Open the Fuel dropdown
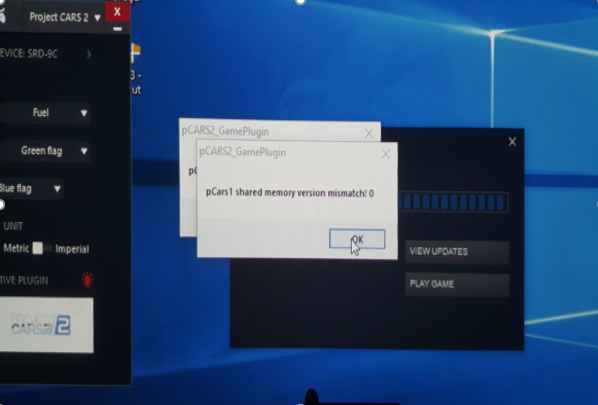This screenshot has width=598, height=405. pos(45,113)
